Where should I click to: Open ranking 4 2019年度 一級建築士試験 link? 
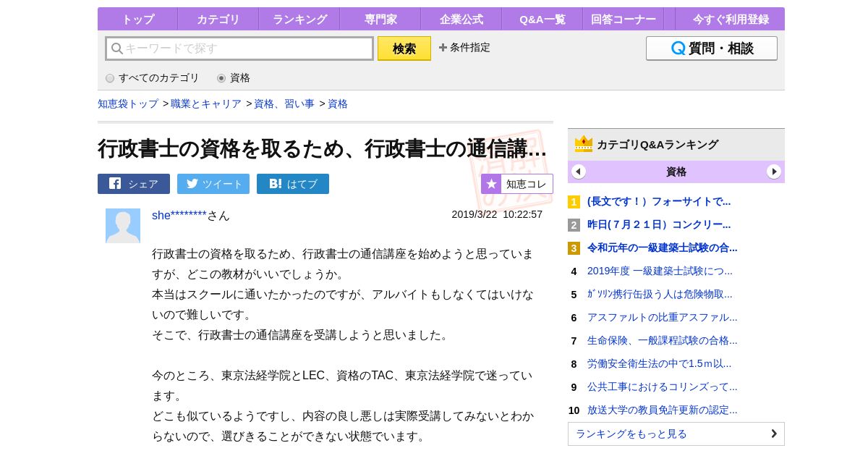pyautogui.click(x=660, y=271)
